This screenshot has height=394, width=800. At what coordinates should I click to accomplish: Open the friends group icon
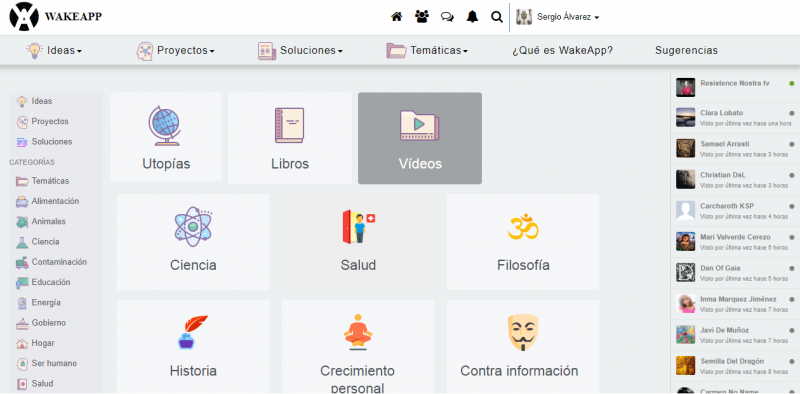pos(422,17)
